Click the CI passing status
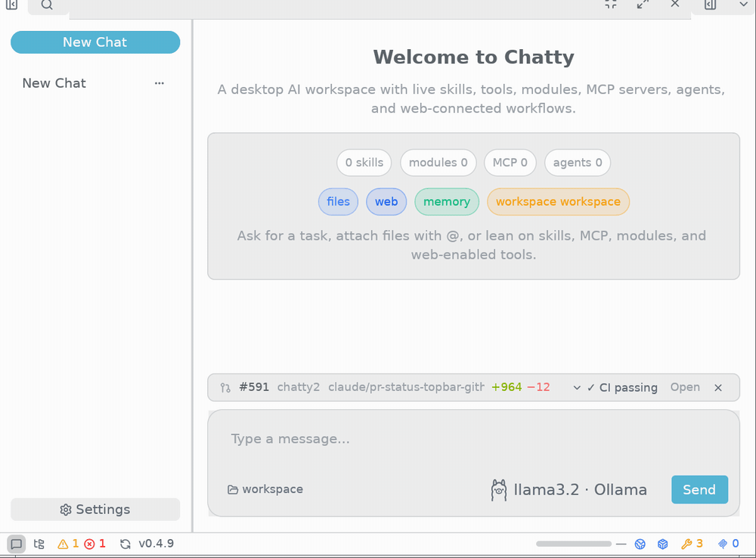This screenshot has height=558, width=756. [622, 388]
